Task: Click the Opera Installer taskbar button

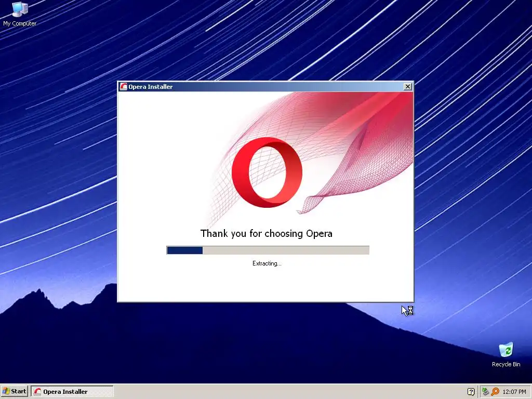Action: point(72,391)
